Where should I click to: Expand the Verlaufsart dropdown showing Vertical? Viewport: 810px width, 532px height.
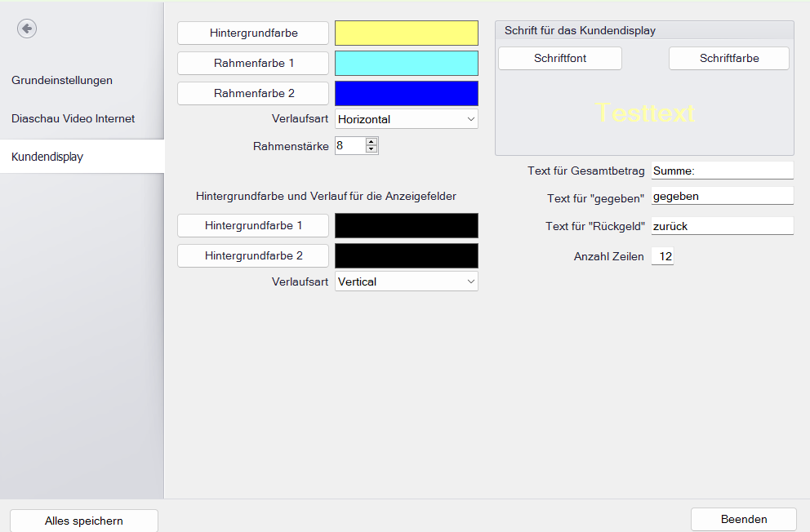pyautogui.click(x=406, y=281)
